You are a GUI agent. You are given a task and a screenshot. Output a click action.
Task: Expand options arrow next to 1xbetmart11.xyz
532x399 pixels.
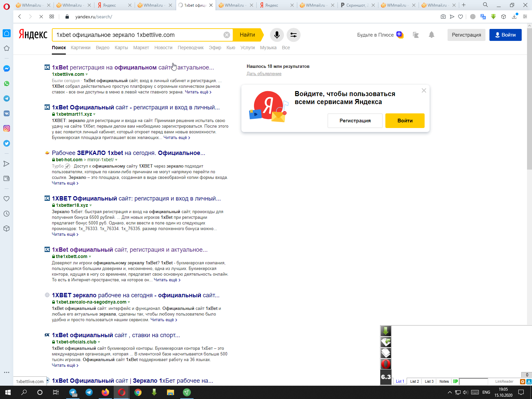coord(94,114)
